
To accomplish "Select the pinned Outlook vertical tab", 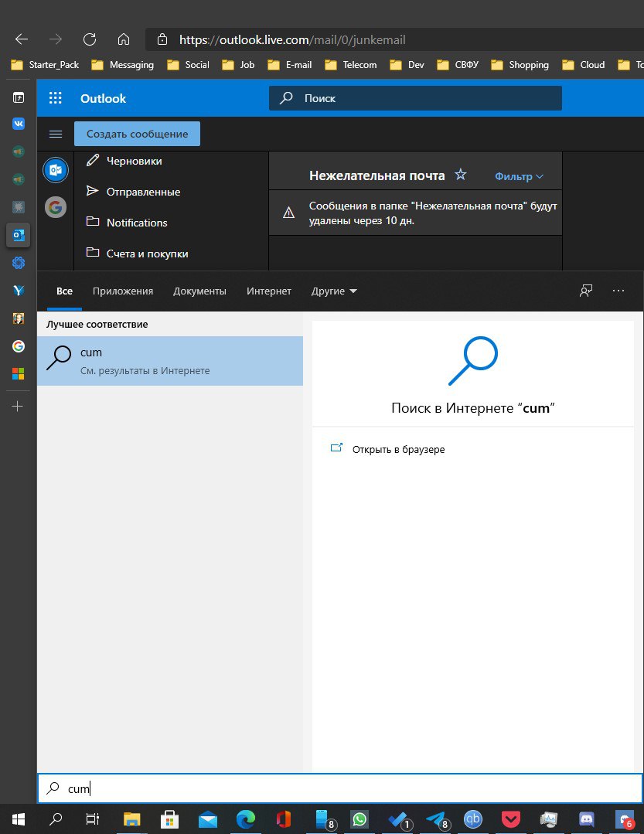I will 18,235.
